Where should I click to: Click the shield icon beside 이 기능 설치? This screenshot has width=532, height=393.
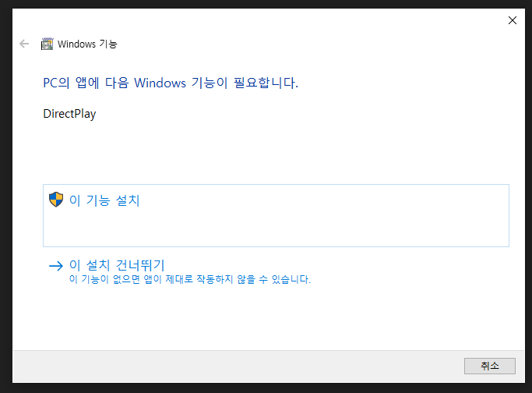tap(55, 200)
